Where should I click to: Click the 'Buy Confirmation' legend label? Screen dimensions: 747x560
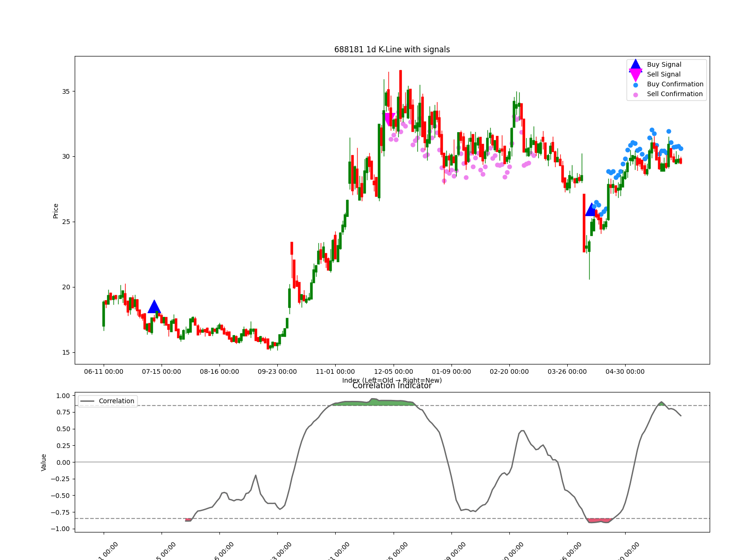click(x=675, y=84)
